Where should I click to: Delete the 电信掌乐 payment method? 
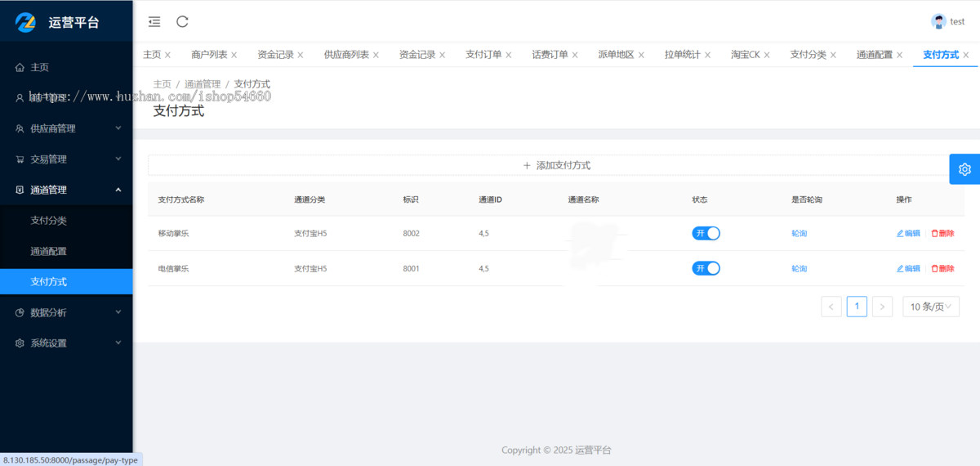(942, 268)
